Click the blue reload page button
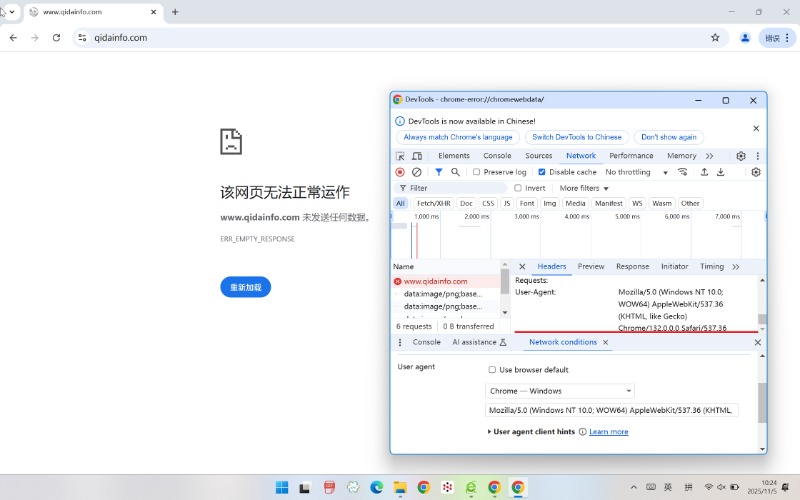The width and height of the screenshot is (800, 500). pos(245,287)
